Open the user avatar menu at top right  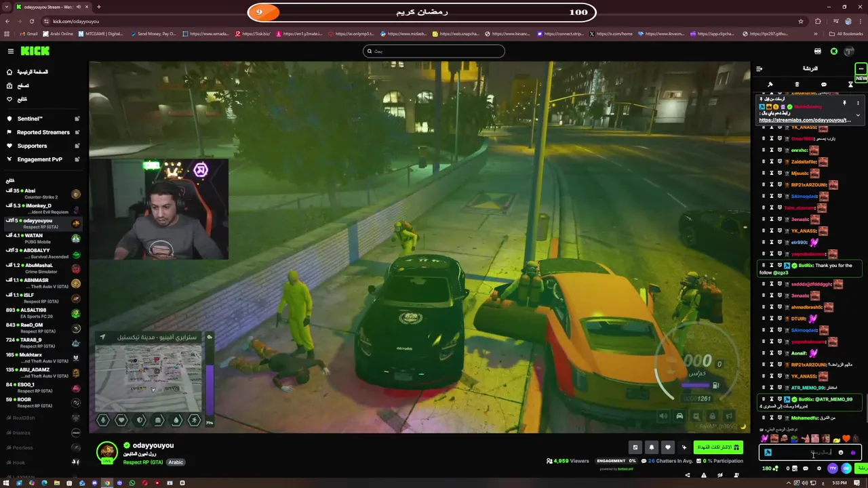849,52
